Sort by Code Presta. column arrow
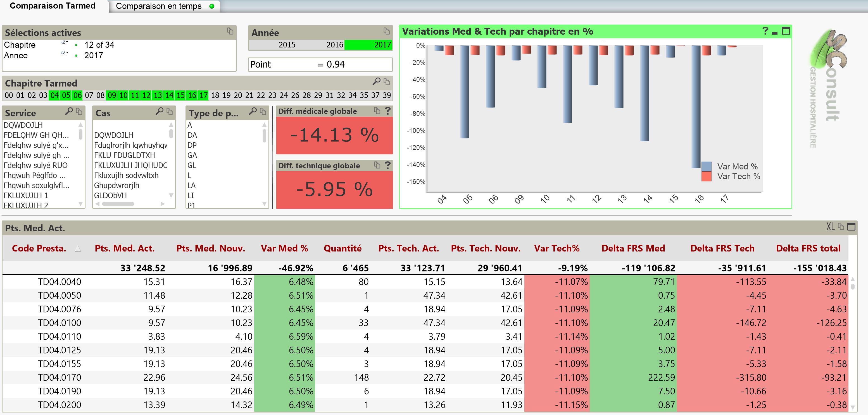The height and width of the screenshot is (415, 868). click(78, 249)
